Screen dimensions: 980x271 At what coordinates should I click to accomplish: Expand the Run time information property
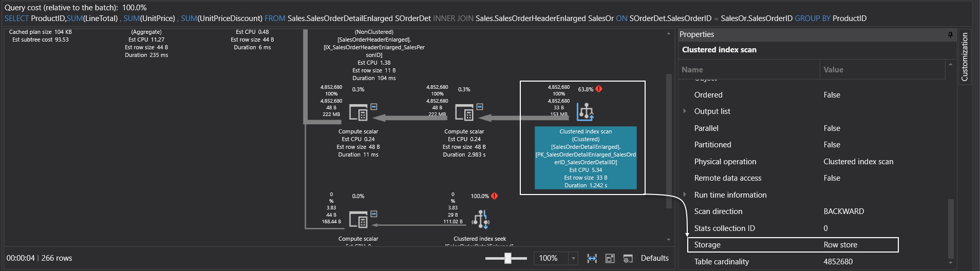(685, 195)
